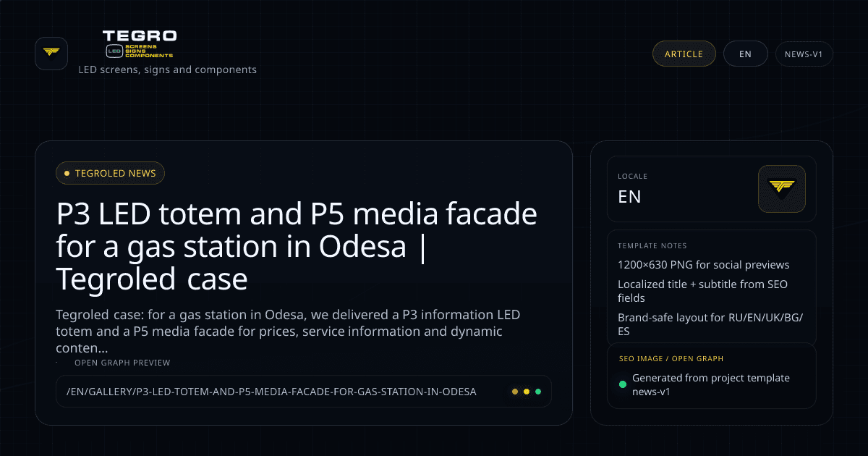868x456 pixels.
Task: Click '1200×630 PNG for social previews' note
Action: tap(704, 265)
